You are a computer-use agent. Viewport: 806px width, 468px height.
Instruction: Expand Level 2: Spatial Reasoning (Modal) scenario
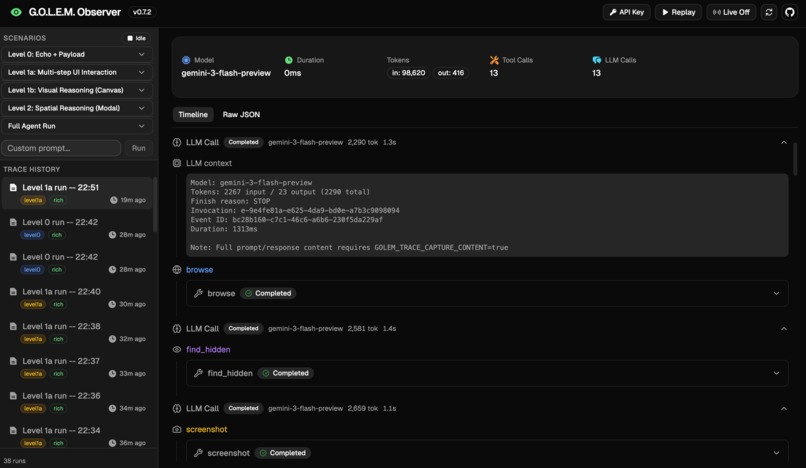point(77,108)
